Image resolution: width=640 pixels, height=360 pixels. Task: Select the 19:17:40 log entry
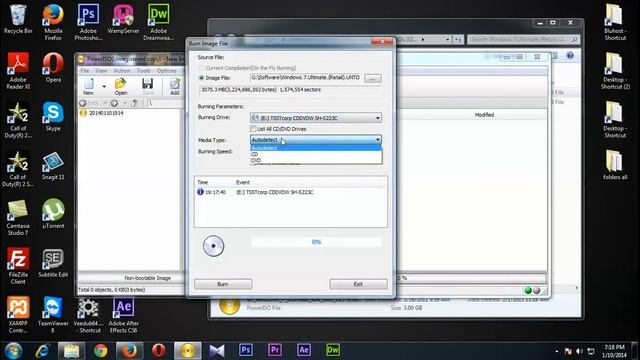(x=291, y=192)
